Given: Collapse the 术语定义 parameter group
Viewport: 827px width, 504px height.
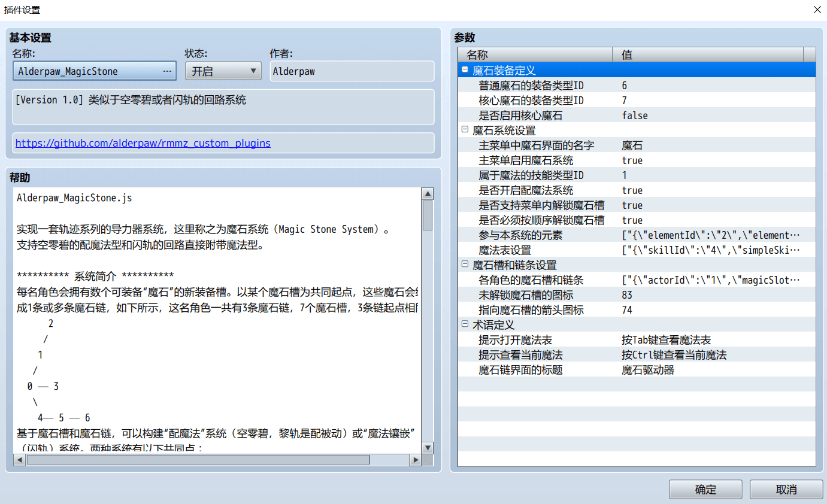Looking at the screenshot, I should point(465,324).
